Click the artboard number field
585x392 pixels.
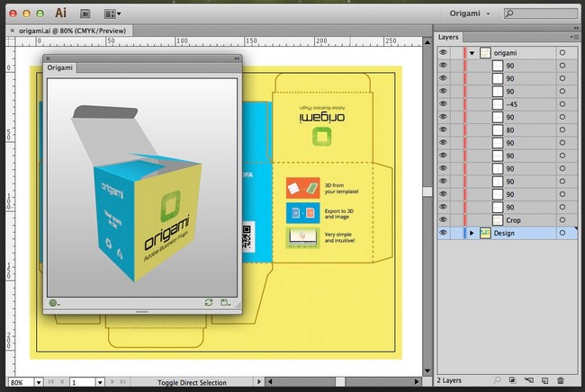click(x=83, y=382)
